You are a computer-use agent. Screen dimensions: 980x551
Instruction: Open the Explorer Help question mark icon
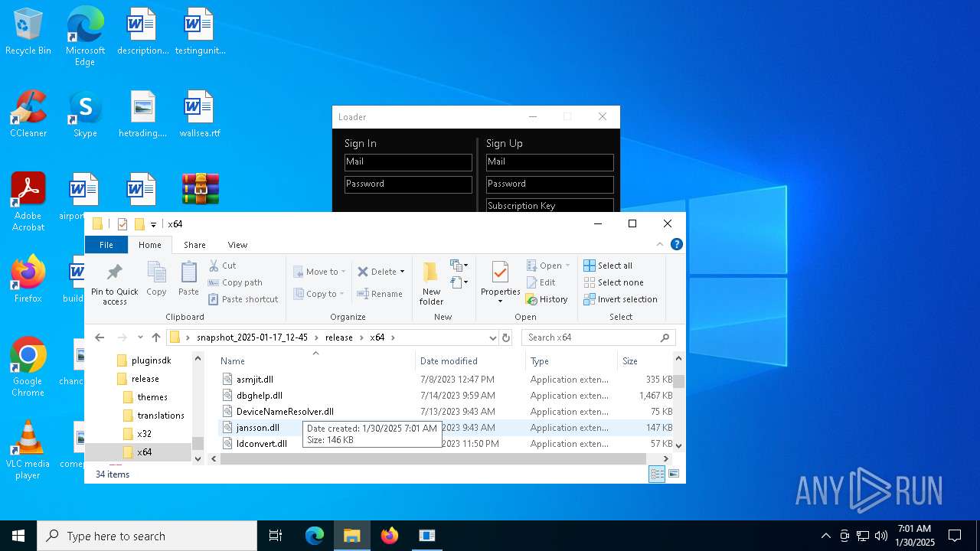676,245
